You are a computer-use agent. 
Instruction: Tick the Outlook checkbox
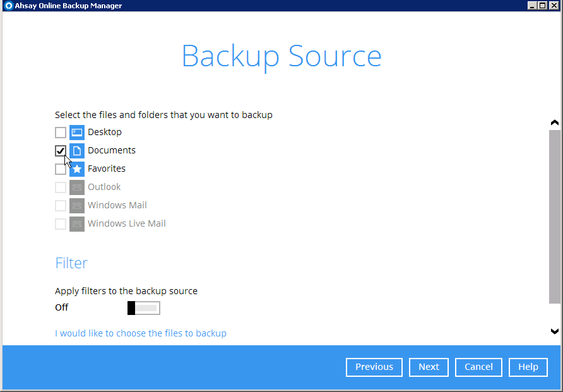coord(61,187)
